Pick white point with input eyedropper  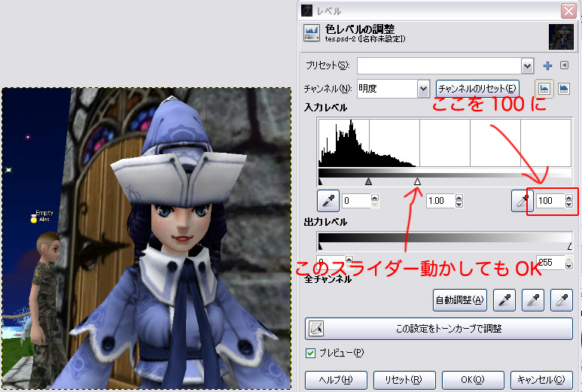pyautogui.click(x=522, y=201)
